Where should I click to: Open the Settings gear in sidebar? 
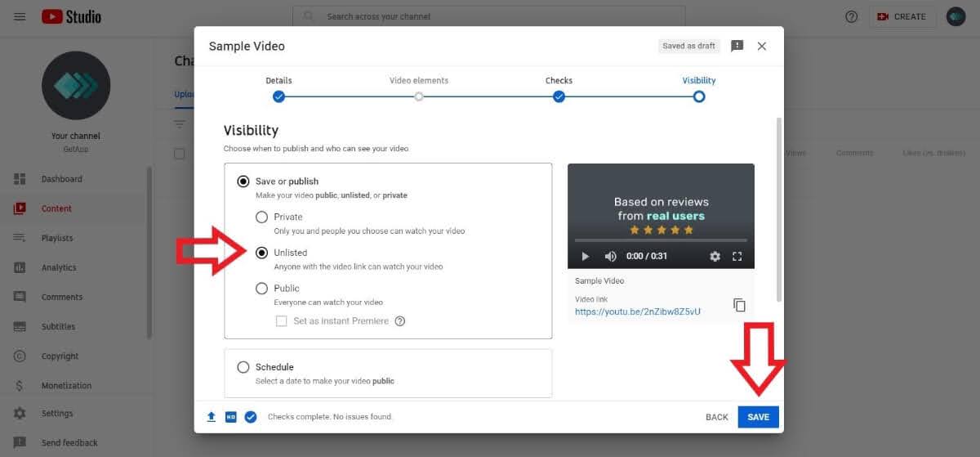pyautogui.click(x=20, y=413)
